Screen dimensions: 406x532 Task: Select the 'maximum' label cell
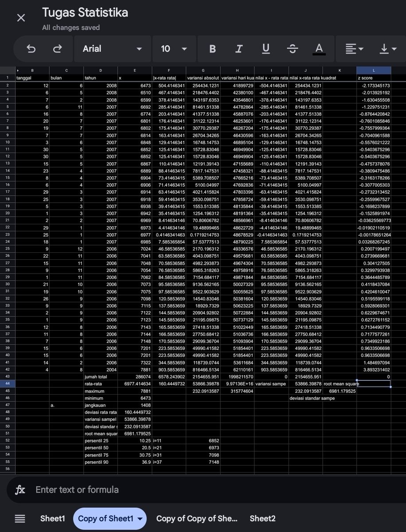tap(101, 391)
